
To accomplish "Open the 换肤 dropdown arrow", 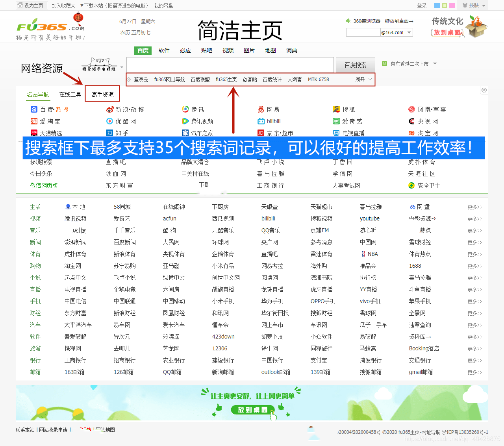I will pyautogui.click(x=484, y=6).
